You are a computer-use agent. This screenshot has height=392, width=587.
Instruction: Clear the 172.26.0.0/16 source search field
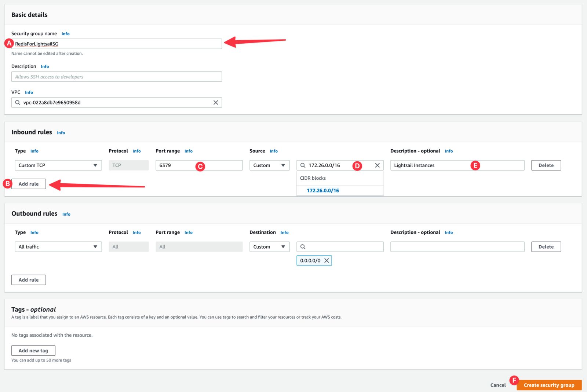point(377,165)
